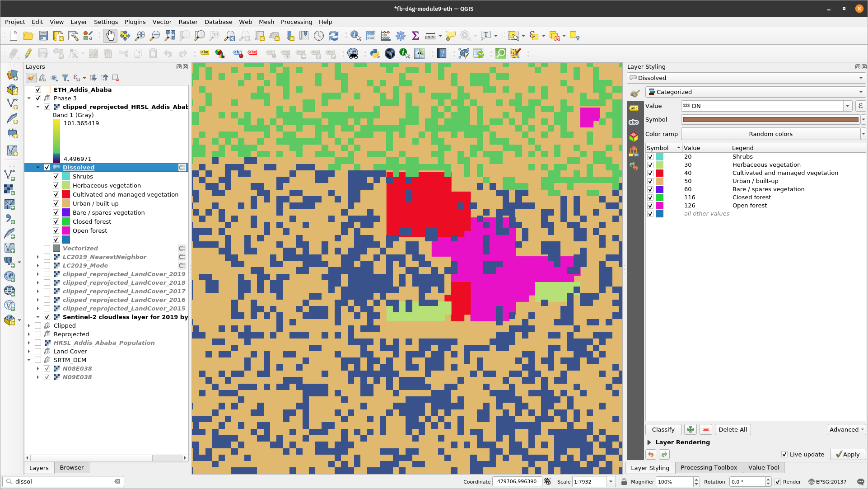Create new project blank page icon
This screenshot has width=868, height=489.
pyautogui.click(x=13, y=36)
